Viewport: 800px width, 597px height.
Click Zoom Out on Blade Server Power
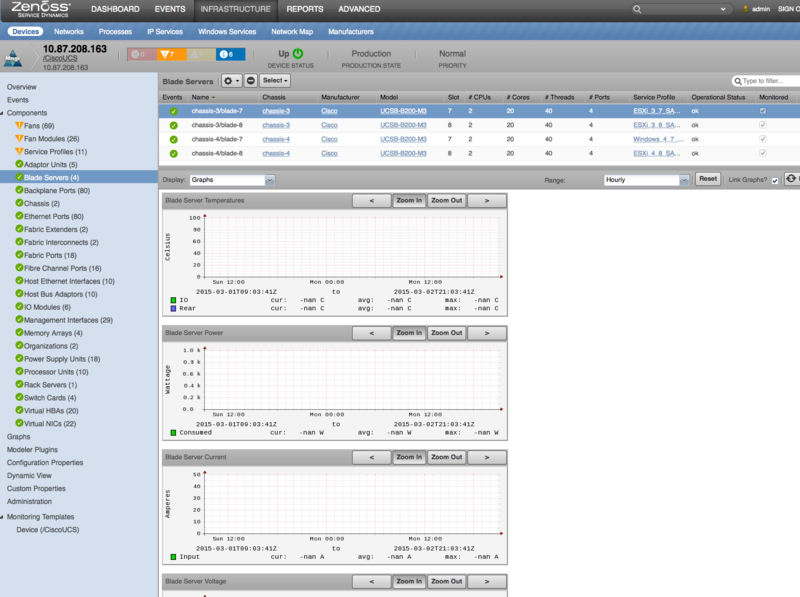point(446,333)
